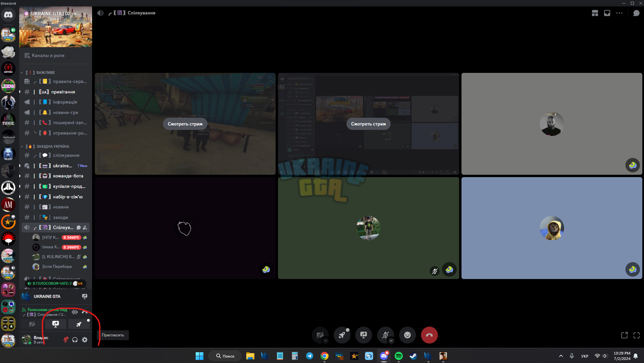Click the Поиск taskbar search box
Viewport: 644px width, 363px height.
click(x=225, y=356)
